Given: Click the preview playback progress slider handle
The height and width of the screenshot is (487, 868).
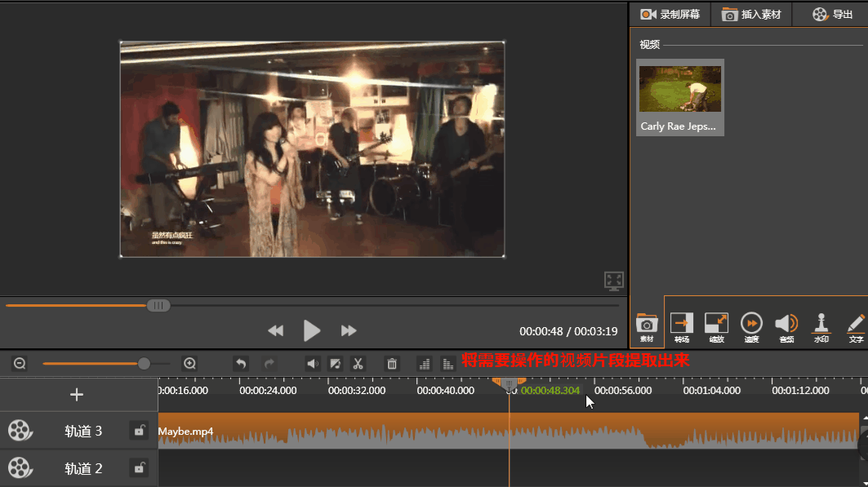Looking at the screenshot, I should 158,305.
